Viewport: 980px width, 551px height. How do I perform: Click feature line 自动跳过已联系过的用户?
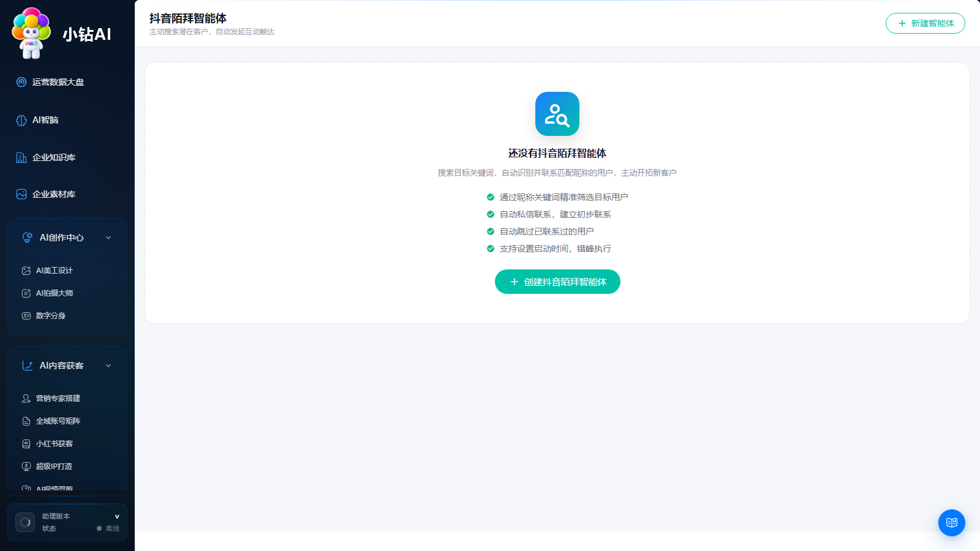(x=547, y=231)
